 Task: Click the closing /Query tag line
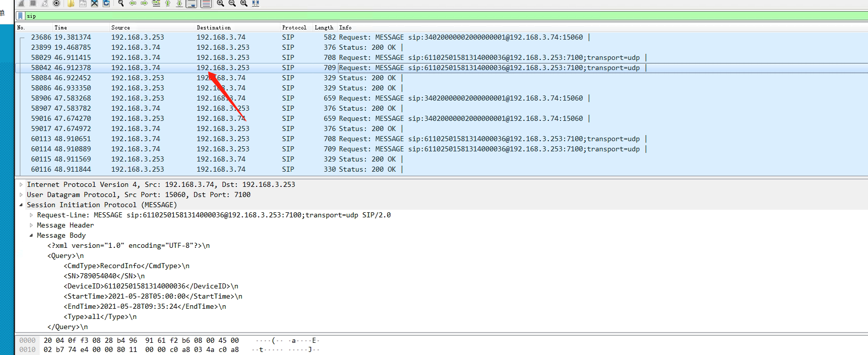(x=68, y=327)
